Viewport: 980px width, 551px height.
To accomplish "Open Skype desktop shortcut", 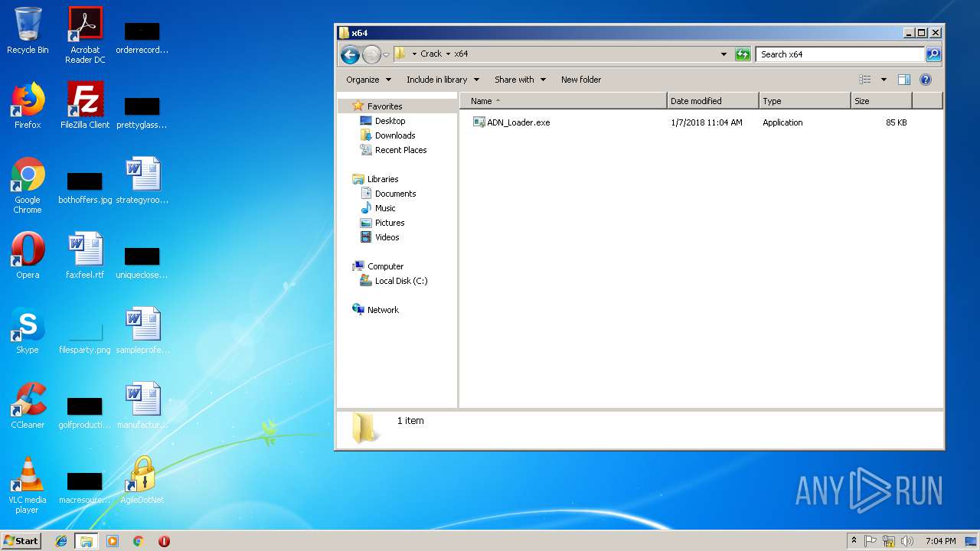I will coord(28,331).
